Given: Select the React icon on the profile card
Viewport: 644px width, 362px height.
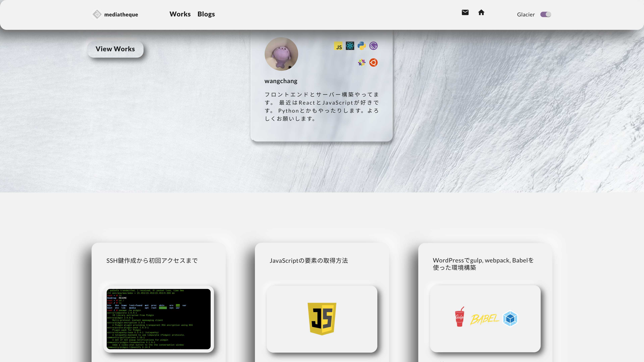Looking at the screenshot, I should [x=350, y=46].
